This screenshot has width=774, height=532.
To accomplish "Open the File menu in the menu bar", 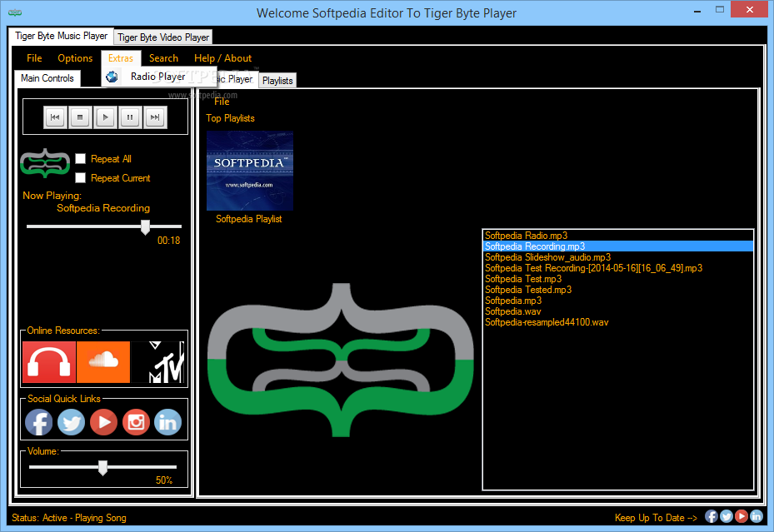I will (x=34, y=58).
